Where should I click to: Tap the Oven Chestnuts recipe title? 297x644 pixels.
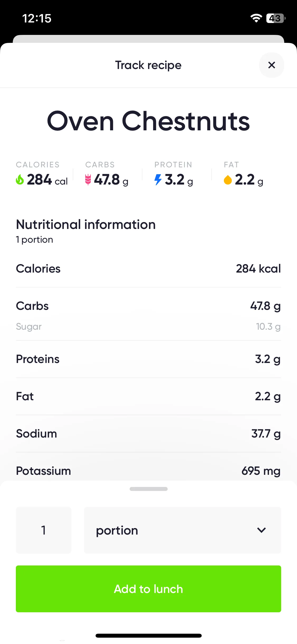click(148, 121)
